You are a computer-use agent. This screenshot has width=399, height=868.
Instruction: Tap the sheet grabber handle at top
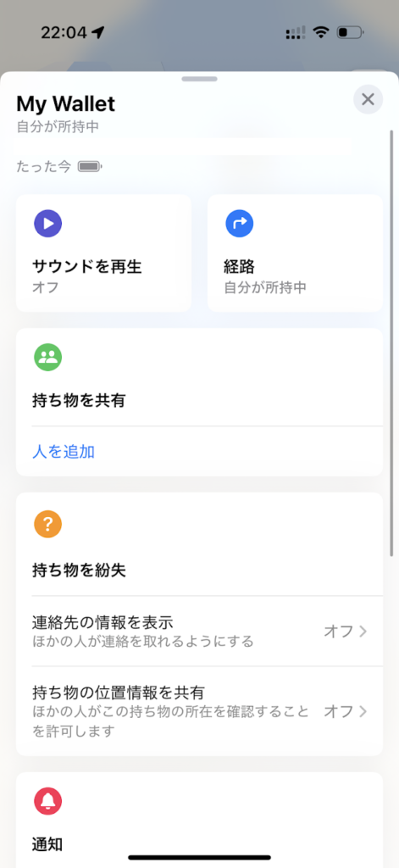[x=199, y=79]
